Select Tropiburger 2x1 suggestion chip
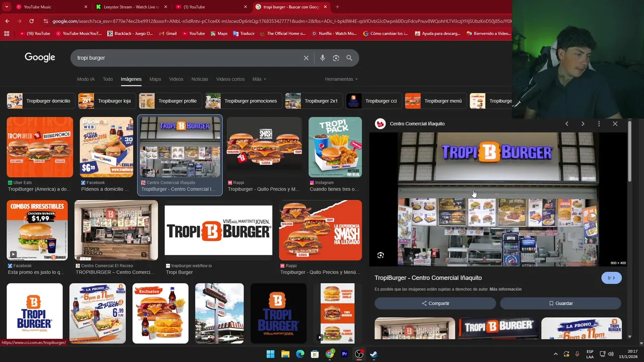 [313, 101]
